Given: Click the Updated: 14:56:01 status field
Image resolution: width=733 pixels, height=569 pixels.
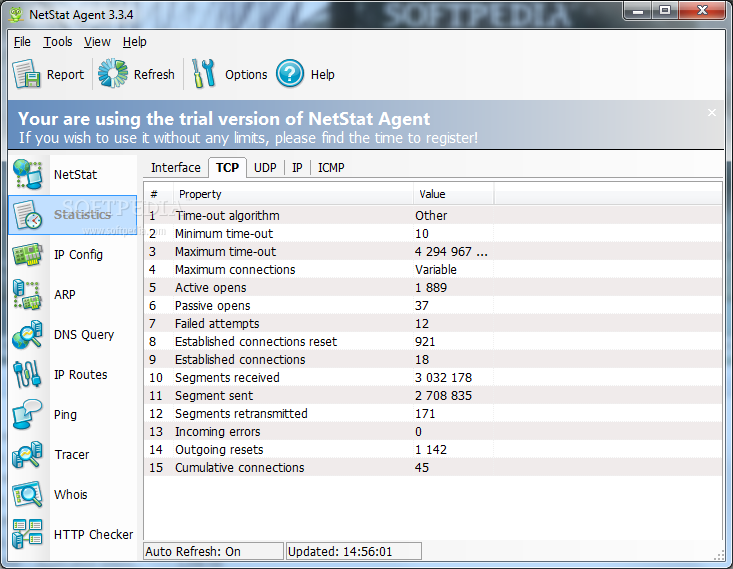Looking at the screenshot, I should (x=354, y=551).
